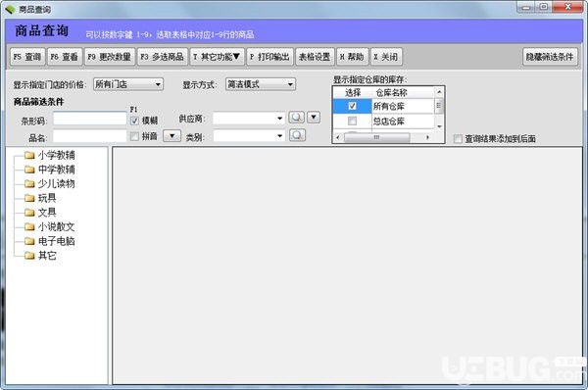Open the 其它功能 toolbar menu
The height and width of the screenshot is (390, 588).
click(x=218, y=57)
